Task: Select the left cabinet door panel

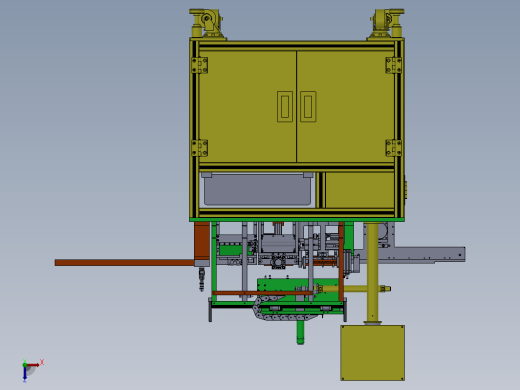Action: coord(248,107)
